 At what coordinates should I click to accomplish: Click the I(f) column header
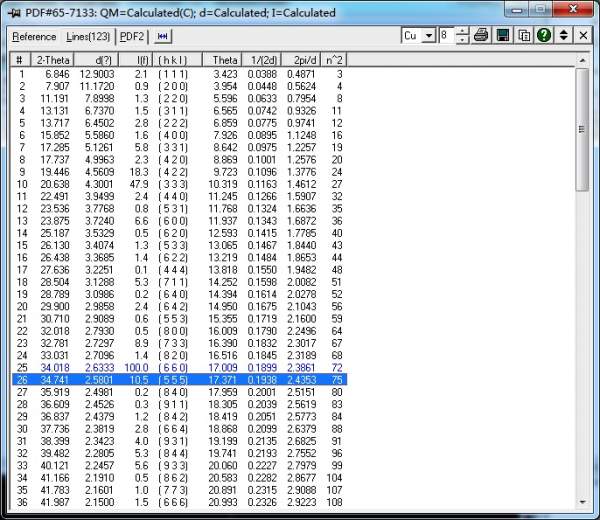coord(136,60)
